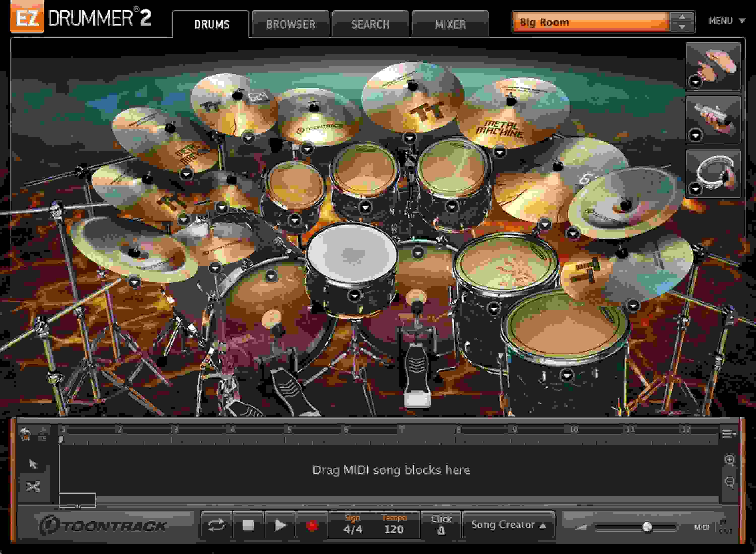Viewport: 756px width, 554px height.
Task: Select the pointer tool in the song track panel
Action: 33,464
